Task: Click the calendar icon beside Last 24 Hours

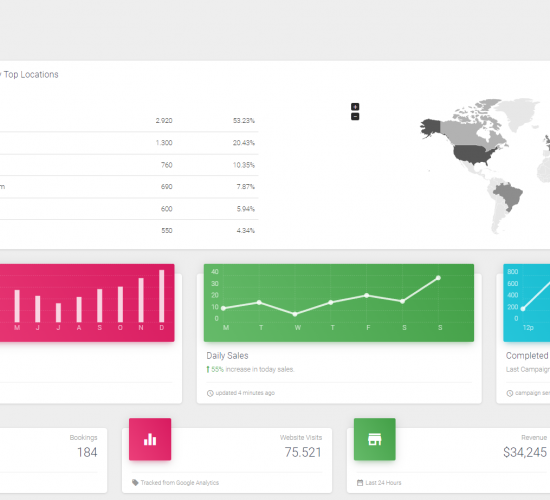Action: point(360,483)
